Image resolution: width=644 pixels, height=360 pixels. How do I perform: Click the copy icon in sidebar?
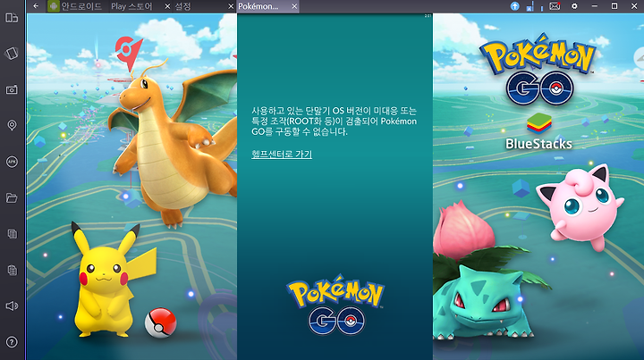click(13, 234)
